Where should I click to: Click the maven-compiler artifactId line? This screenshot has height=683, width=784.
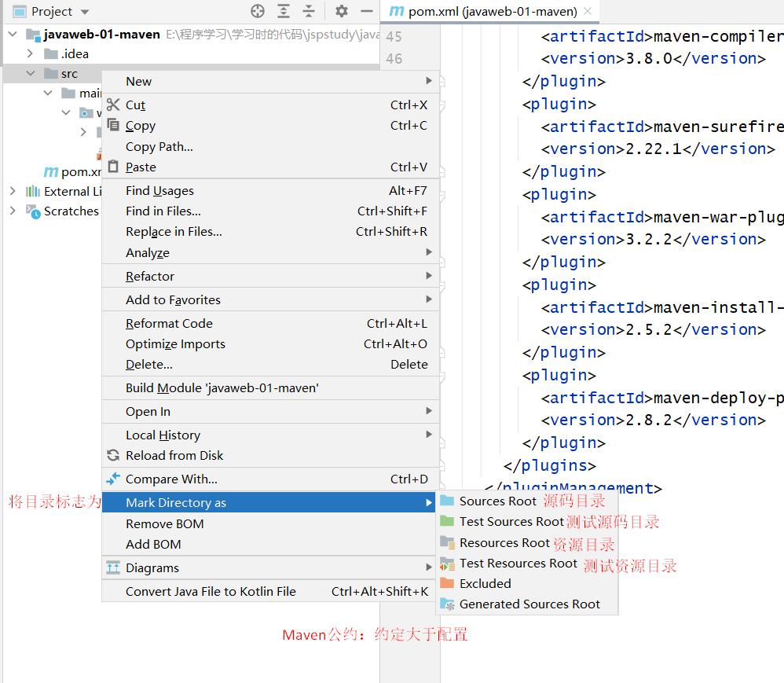[662, 36]
